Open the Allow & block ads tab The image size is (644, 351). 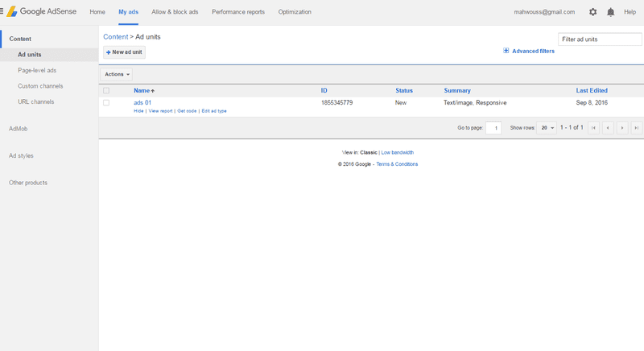pyautogui.click(x=175, y=12)
